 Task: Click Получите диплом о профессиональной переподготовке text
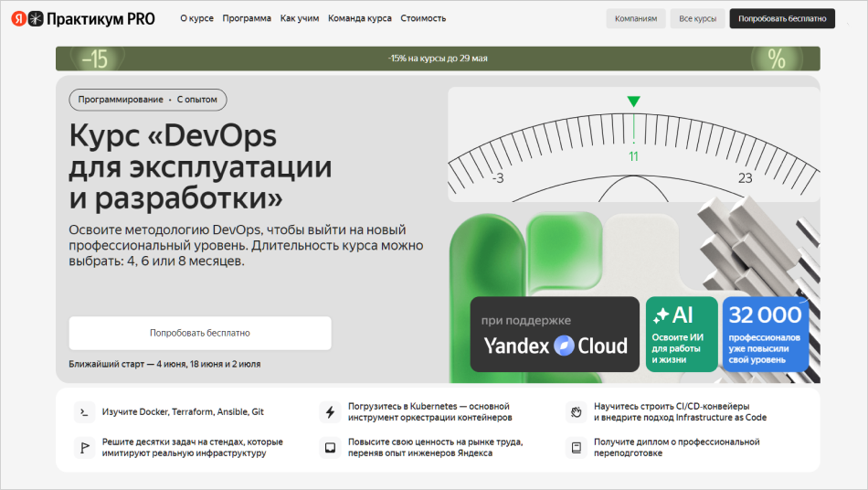click(x=676, y=447)
